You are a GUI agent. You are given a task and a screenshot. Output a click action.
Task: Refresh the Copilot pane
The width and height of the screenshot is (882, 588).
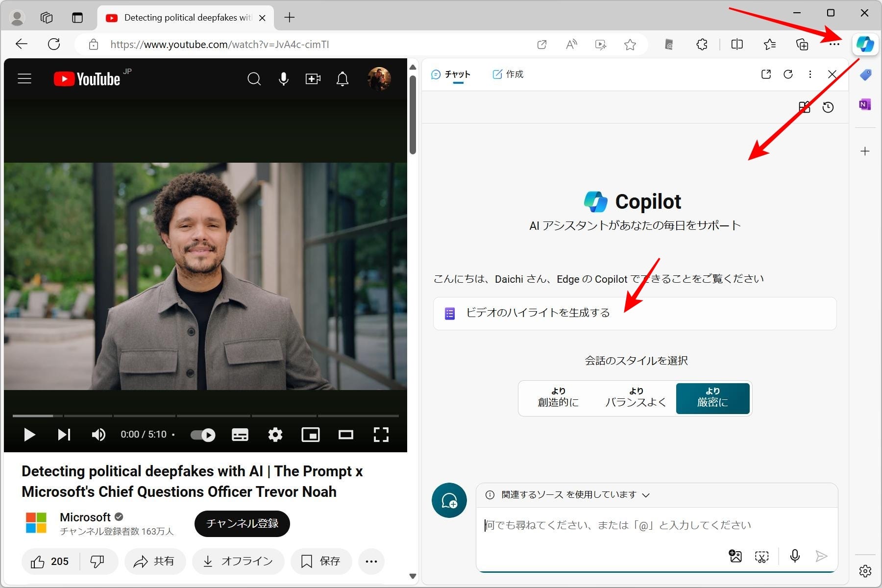coord(788,74)
